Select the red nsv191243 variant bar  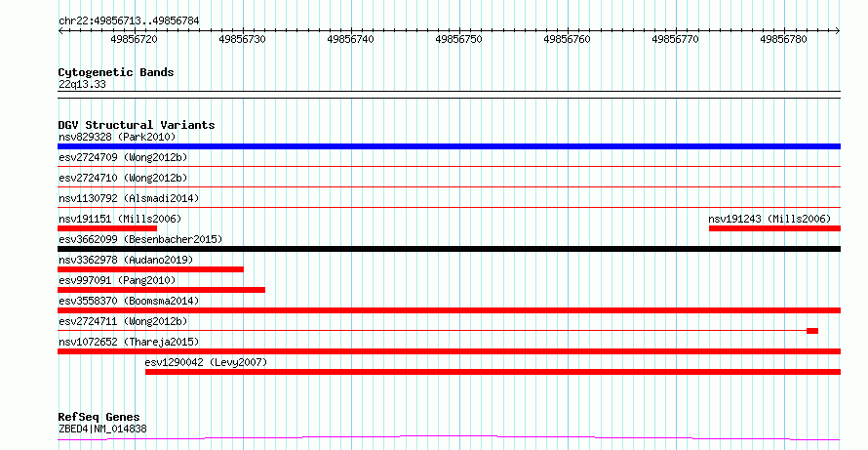(775, 228)
